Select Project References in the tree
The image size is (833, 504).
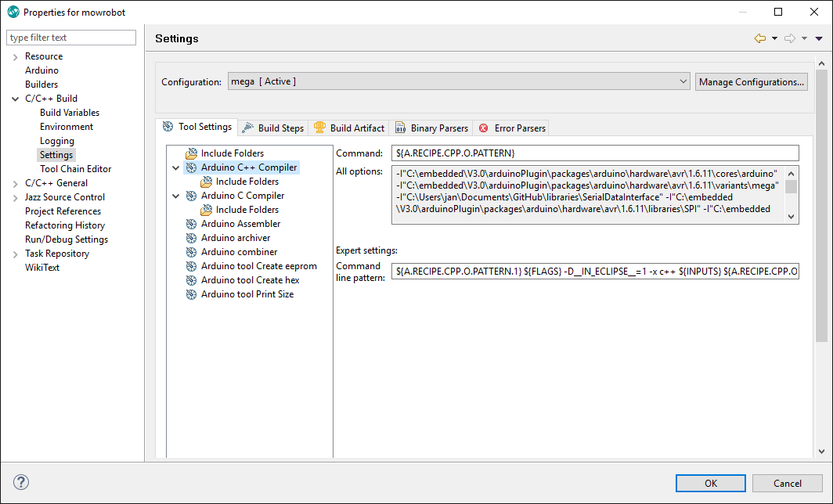63,211
